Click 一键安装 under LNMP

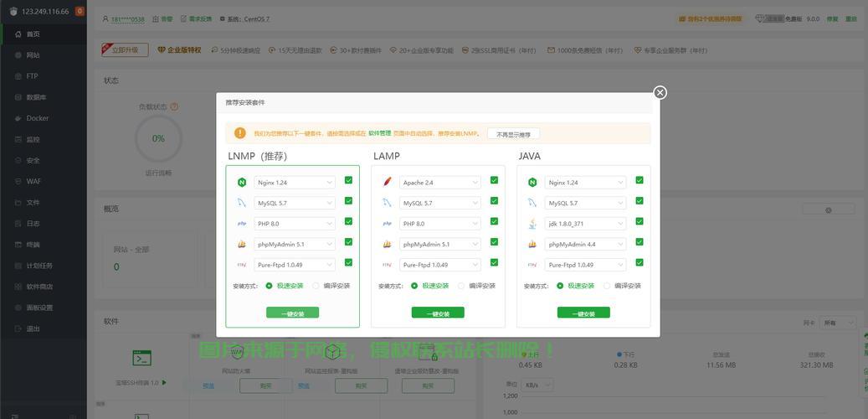coord(292,313)
